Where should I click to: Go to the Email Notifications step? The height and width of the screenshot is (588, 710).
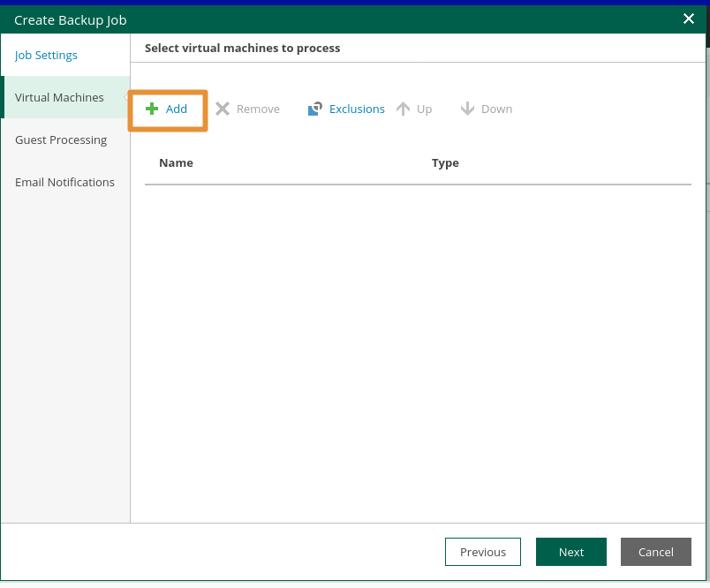[64, 182]
